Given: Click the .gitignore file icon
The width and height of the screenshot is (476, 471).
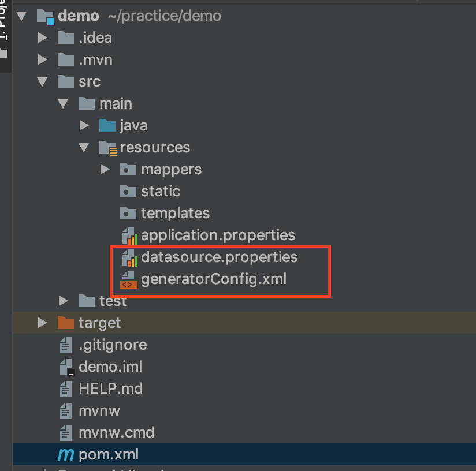Looking at the screenshot, I should tap(66, 345).
